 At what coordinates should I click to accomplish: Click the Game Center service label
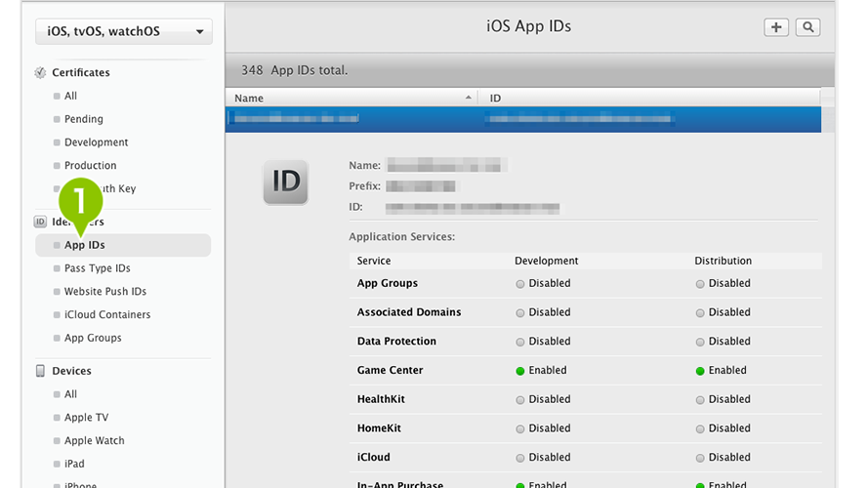[x=391, y=370]
